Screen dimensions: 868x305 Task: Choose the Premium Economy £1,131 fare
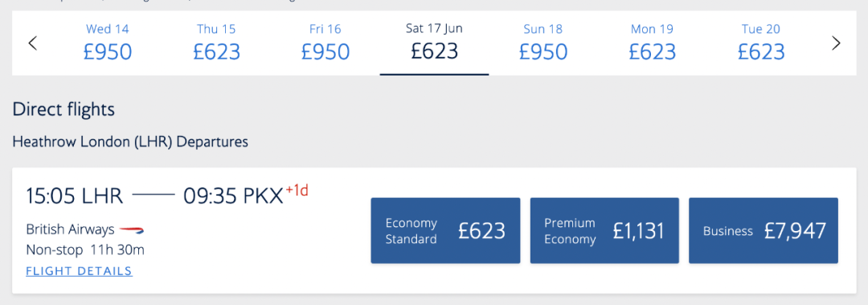click(604, 231)
